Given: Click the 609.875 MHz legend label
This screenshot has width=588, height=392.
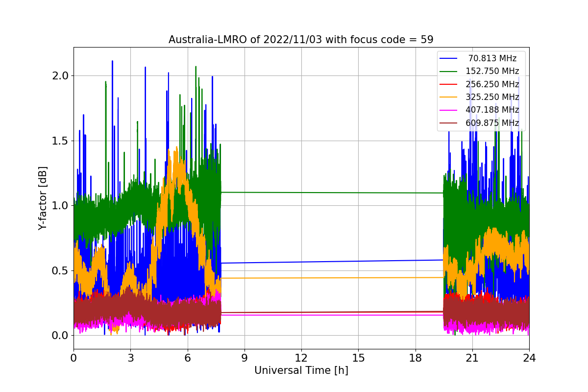Looking at the screenshot, I should tap(492, 123).
